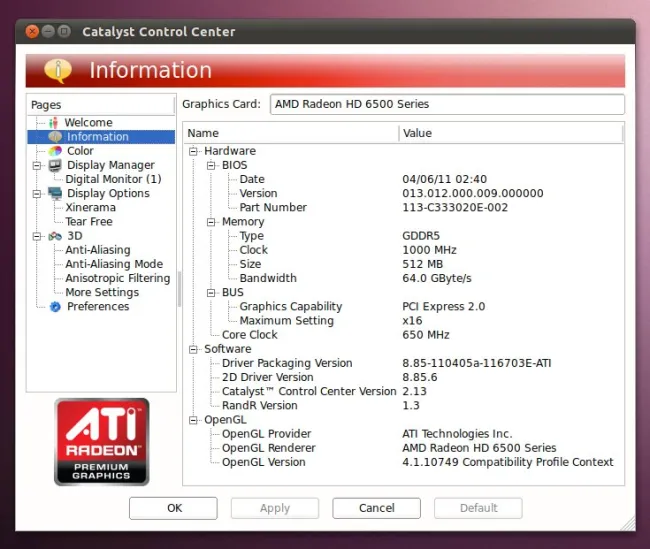The image size is (650, 549).
Task: Go to the Tear Free page
Action: click(x=89, y=222)
